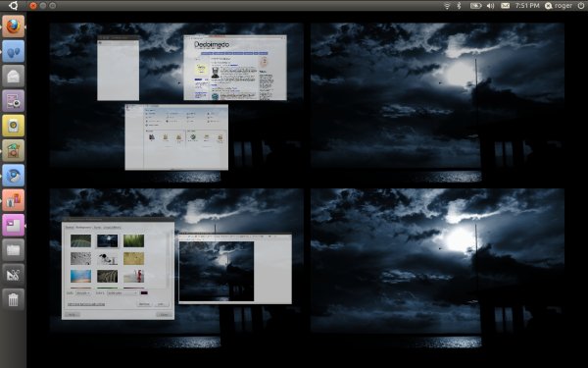
Task: Choose the green grass wallpaper thumbnail
Action: (x=134, y=240)
